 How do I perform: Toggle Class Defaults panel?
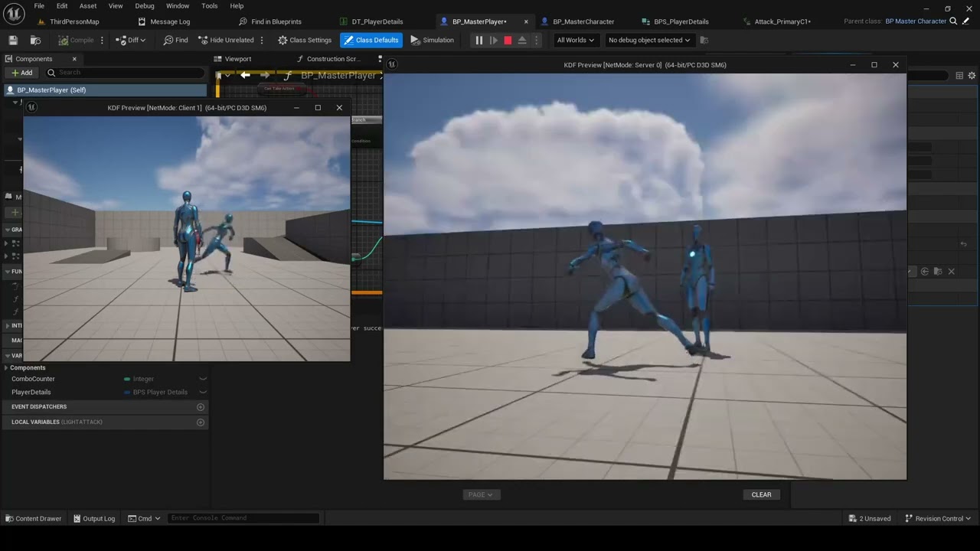(371, 40)
